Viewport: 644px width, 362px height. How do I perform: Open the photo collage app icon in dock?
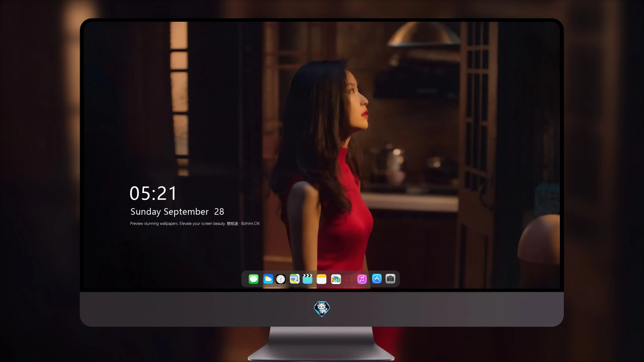(x=336, y=279)
